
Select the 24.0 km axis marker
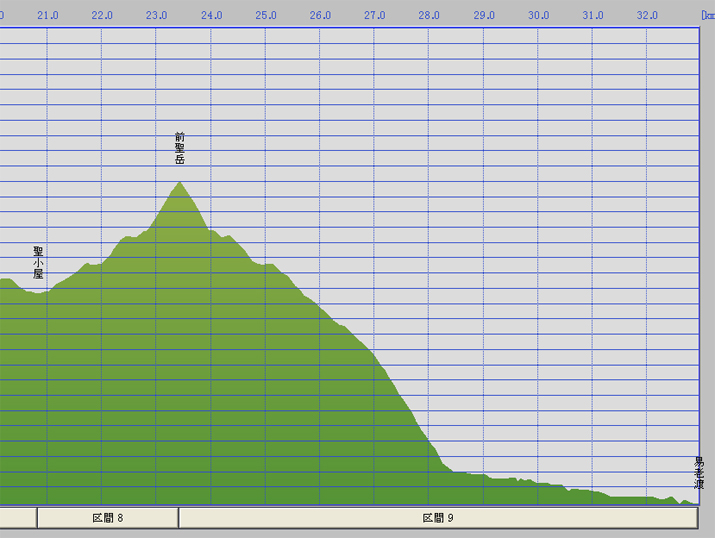click(211, 16)
